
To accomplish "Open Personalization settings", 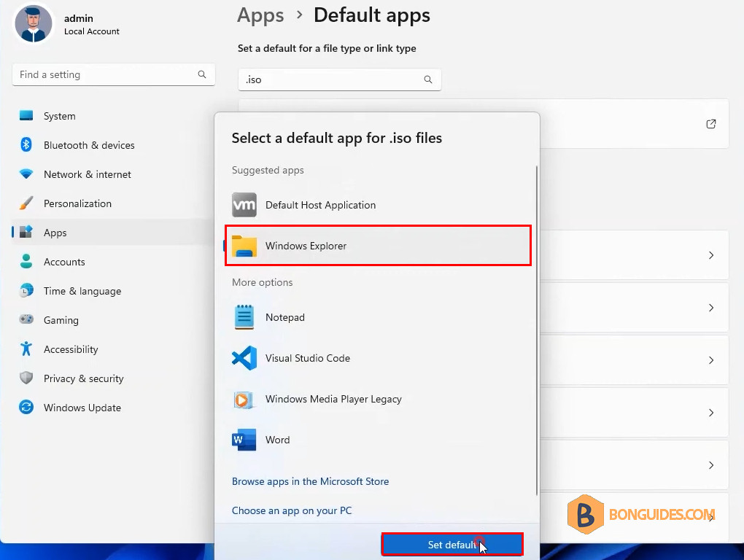I will click(78, 203).
